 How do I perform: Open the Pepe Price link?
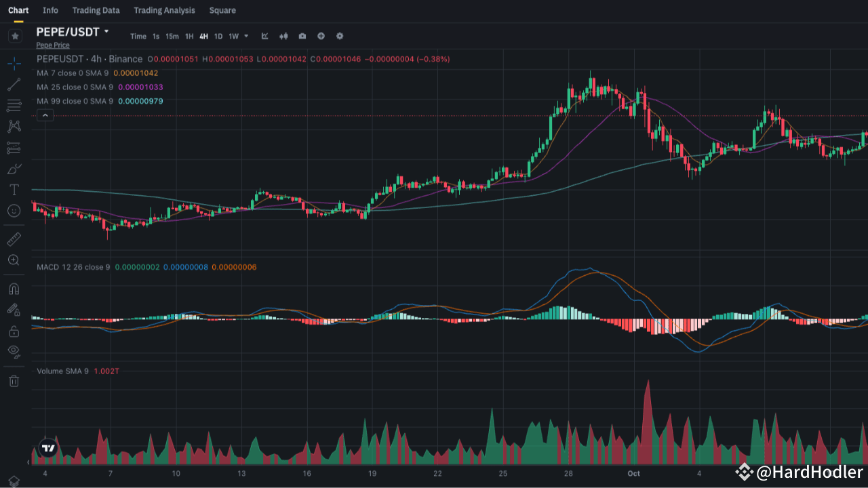(53, 45)
